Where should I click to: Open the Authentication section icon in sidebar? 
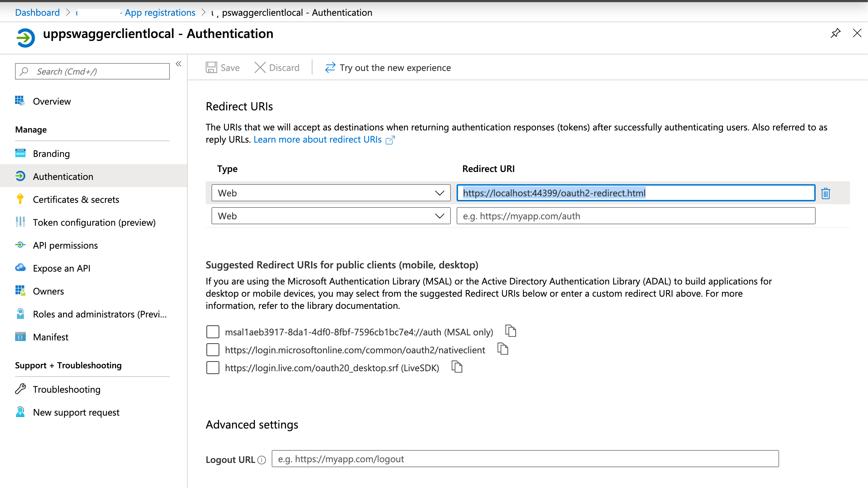click(x=21, y=176)
